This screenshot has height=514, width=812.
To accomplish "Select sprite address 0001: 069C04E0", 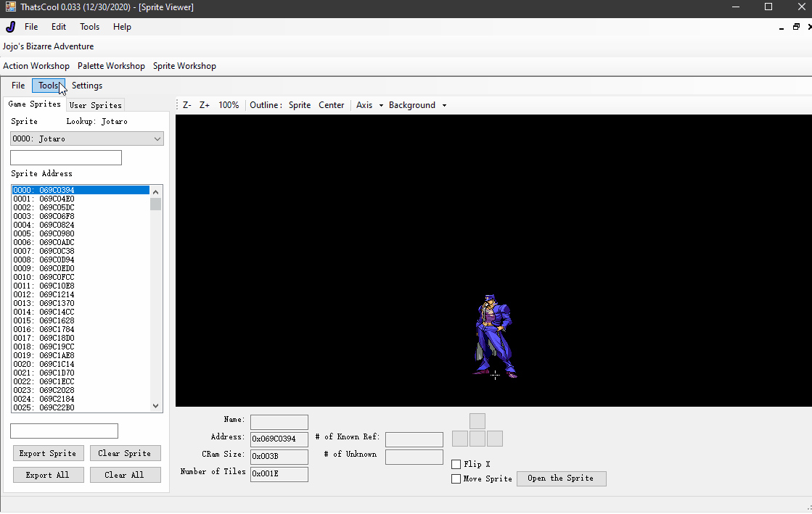I will [x=81, y=199].
